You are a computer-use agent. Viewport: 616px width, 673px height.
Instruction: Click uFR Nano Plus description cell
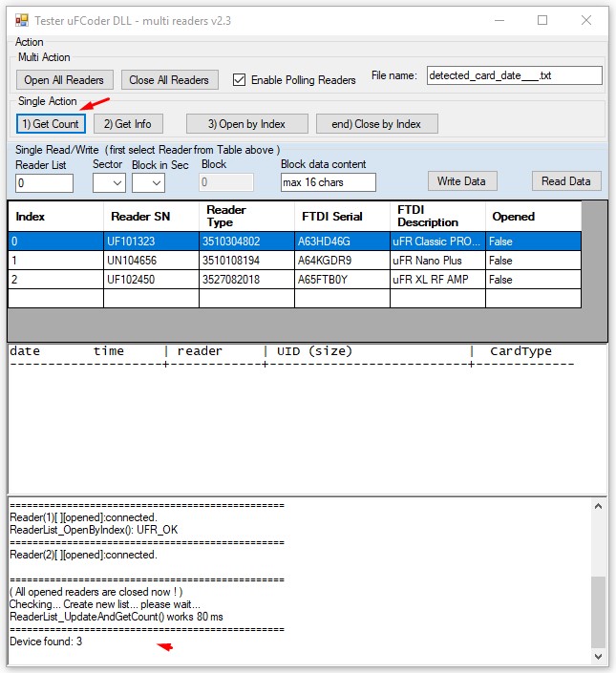(437, 261)
